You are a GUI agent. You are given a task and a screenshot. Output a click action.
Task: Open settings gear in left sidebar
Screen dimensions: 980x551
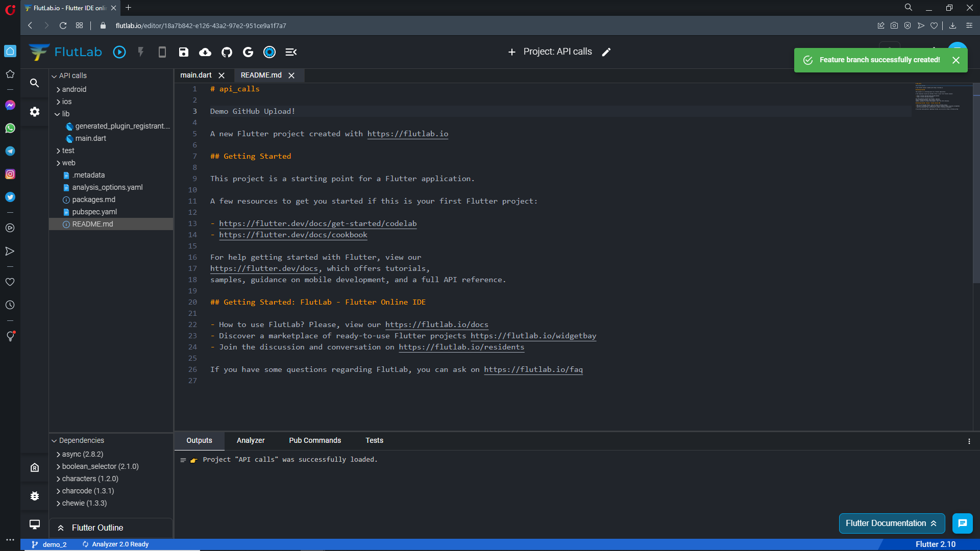click(35, 112)
